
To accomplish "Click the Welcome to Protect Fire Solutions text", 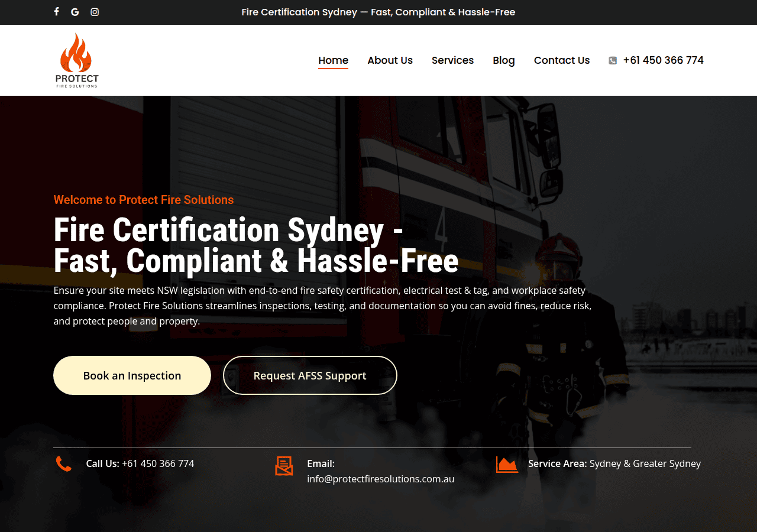I will point(144,200).
